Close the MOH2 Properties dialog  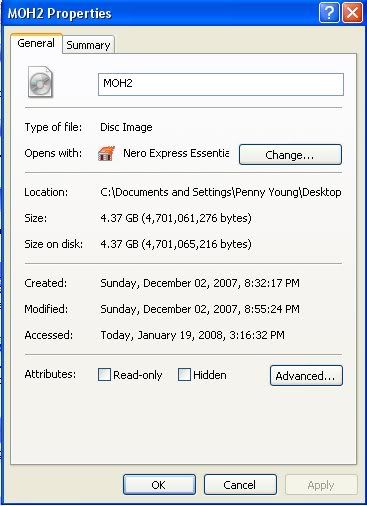tap(352, 13)
